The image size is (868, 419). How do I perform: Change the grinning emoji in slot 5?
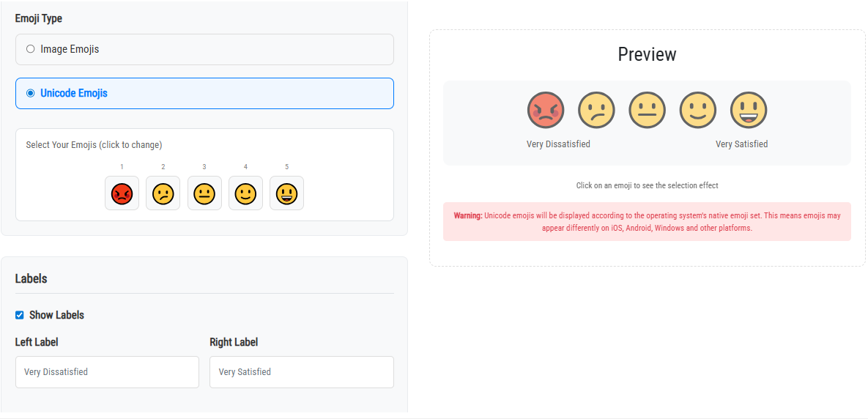286,193
